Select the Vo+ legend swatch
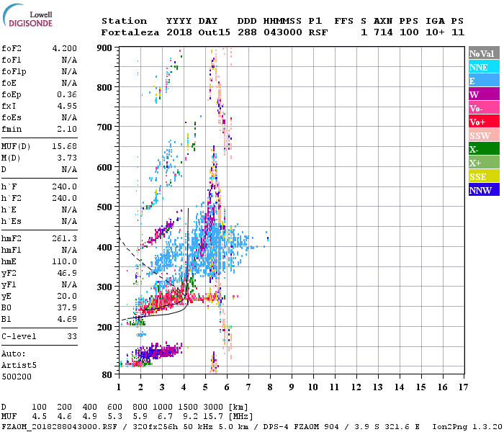 [484, 122]
